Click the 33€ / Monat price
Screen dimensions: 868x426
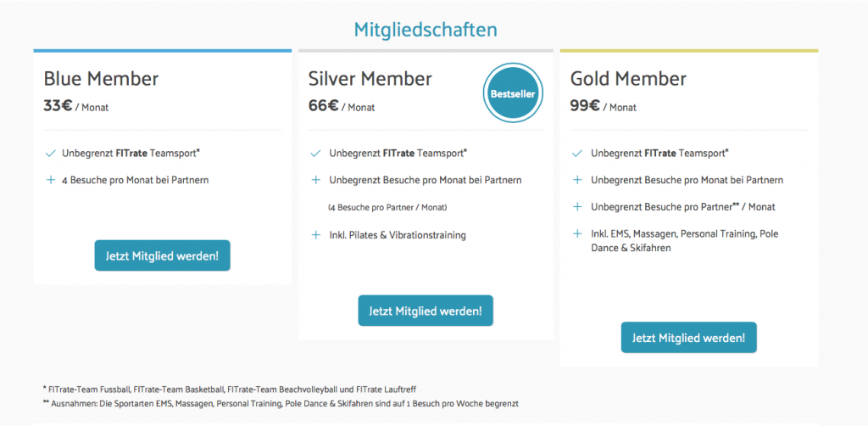click(76, 107)
